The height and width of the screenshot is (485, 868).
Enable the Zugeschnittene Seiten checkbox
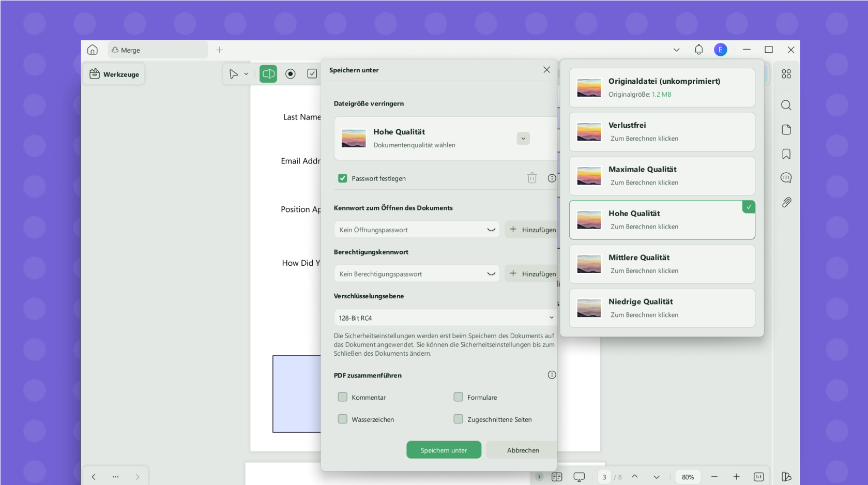point(458,419)
